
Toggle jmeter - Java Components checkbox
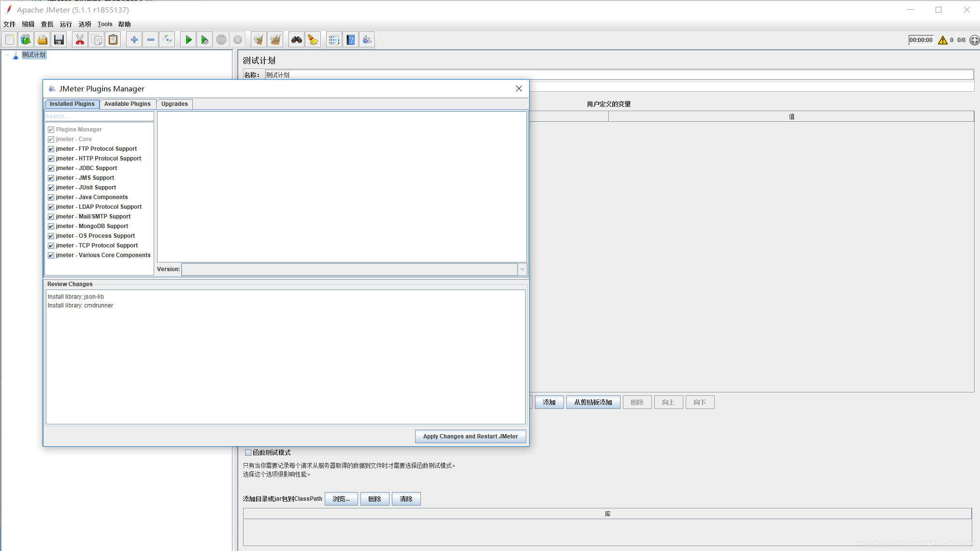[x=51, y=197]
